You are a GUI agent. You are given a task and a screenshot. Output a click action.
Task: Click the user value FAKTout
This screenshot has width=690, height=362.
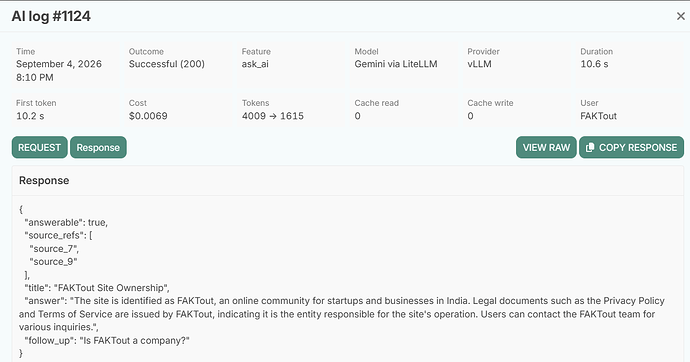[598, 116]
